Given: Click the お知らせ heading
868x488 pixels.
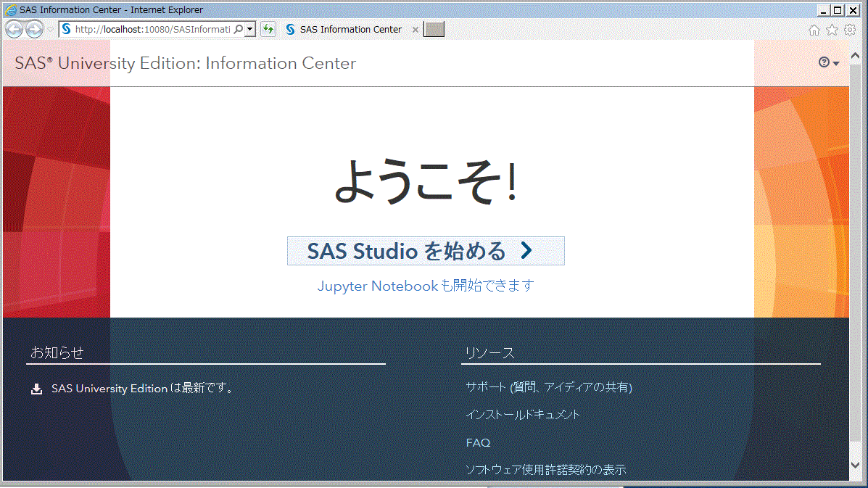Looking at the screenshot, I should [57, 352].
